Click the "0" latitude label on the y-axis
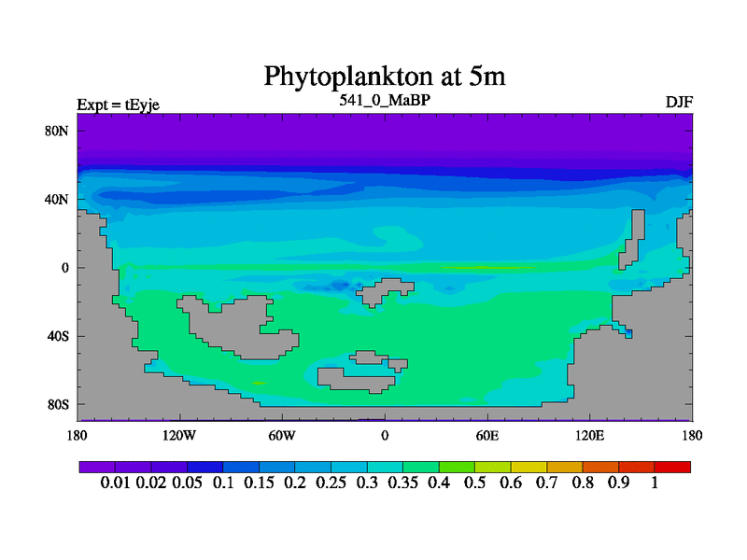 [x=66, y=268]
